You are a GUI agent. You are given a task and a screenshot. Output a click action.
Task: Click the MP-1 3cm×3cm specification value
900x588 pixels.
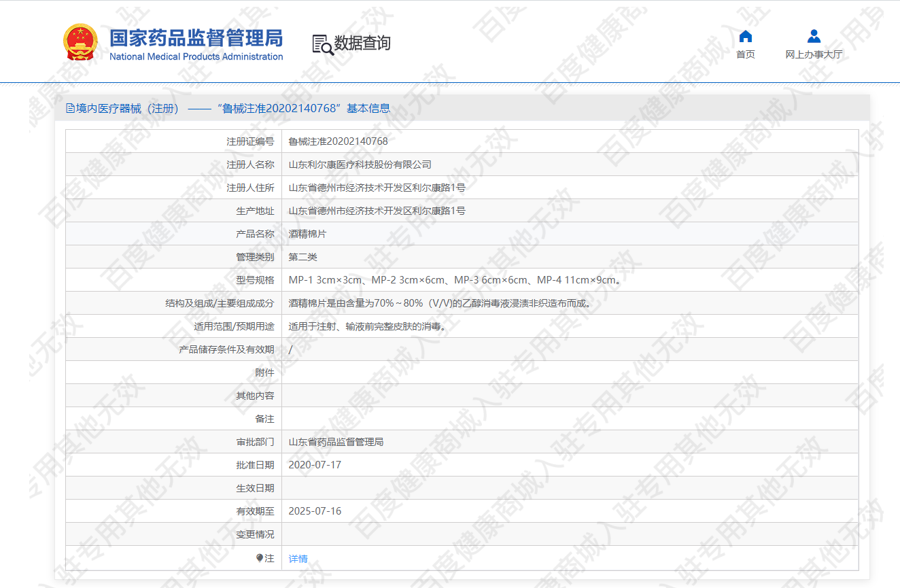click(x=454, y=280)
